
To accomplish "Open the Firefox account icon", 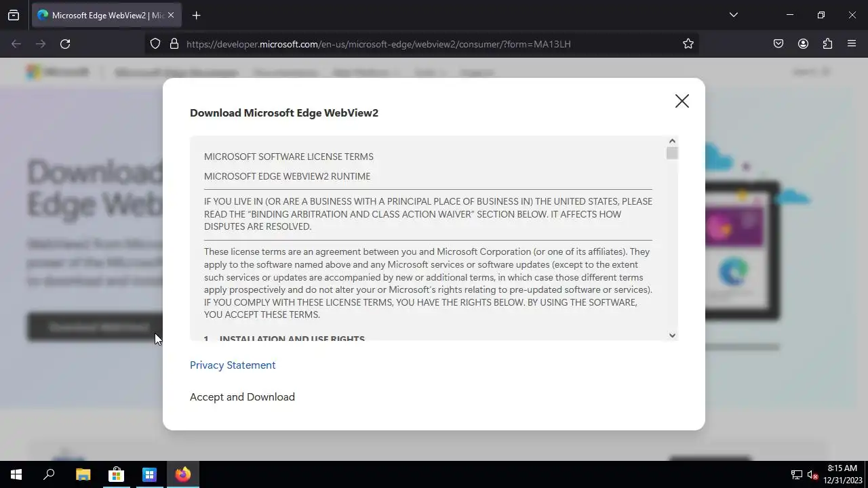I will tap(803, 44).
